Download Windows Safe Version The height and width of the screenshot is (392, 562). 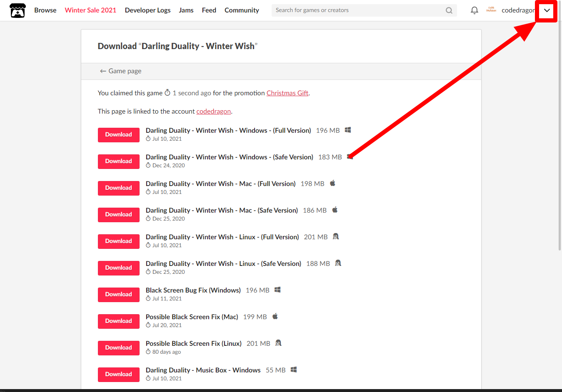(119, 161)
